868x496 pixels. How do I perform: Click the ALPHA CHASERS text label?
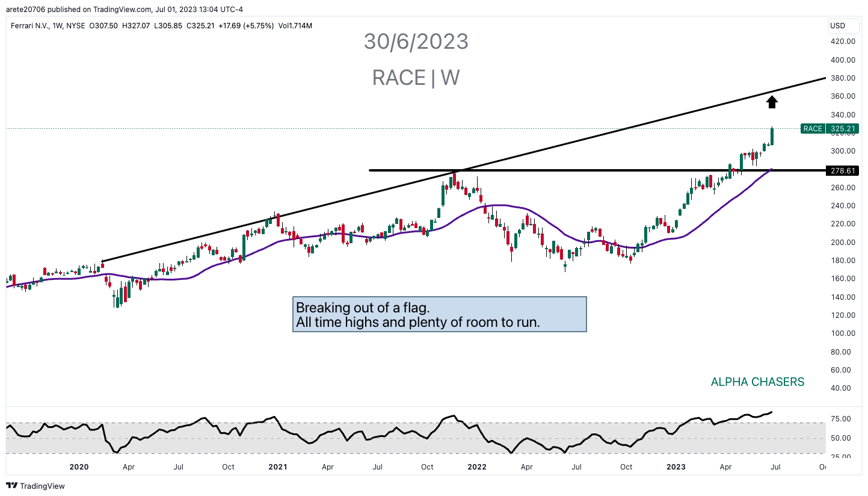757,382
